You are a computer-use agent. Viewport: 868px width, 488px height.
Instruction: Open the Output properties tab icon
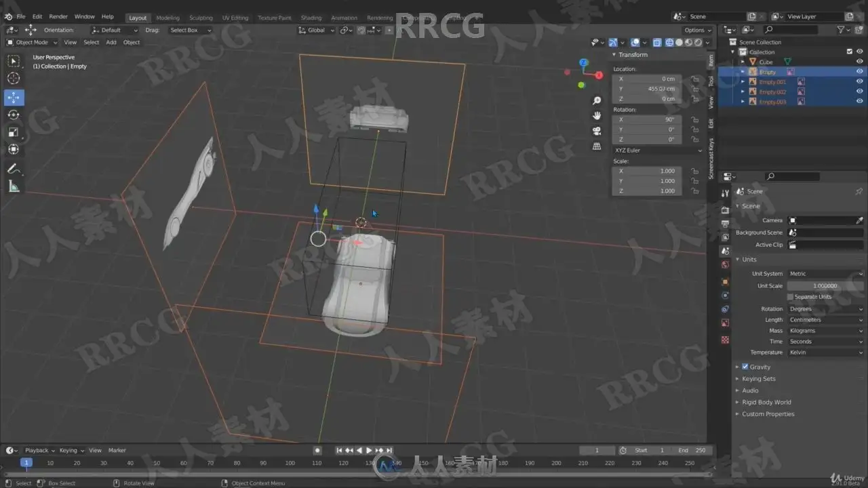pos(726,223)
